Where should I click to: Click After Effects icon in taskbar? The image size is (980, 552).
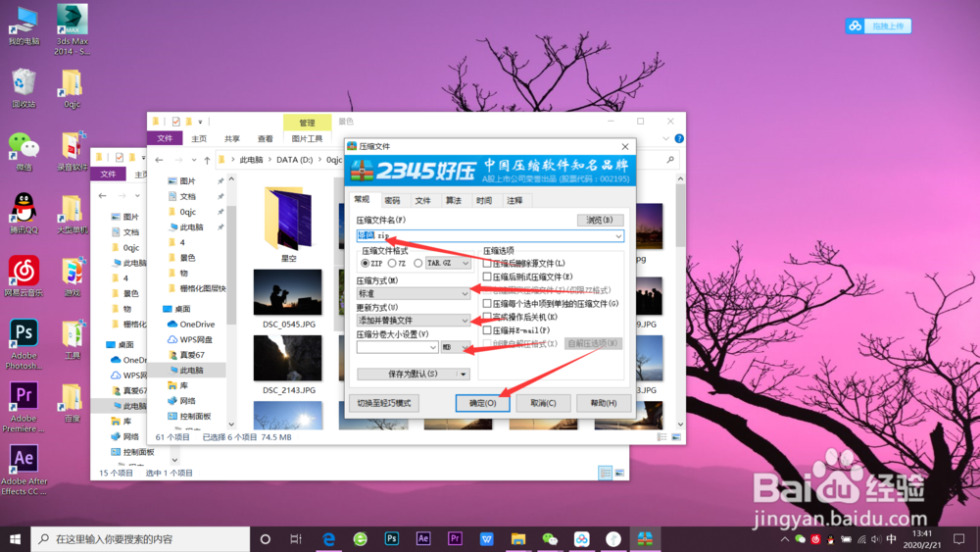[423, 539]
